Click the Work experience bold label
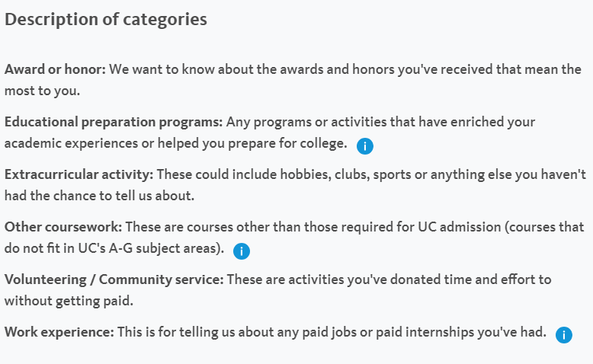The width and height of the screenshot is (593, 364). (59, 332)
